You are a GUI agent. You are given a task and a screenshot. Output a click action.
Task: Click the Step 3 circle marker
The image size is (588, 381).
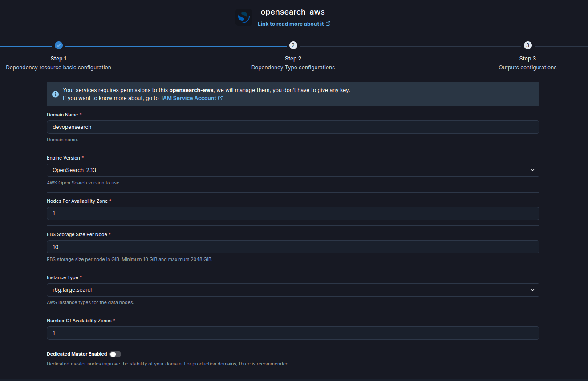click(x=527, y=45)
